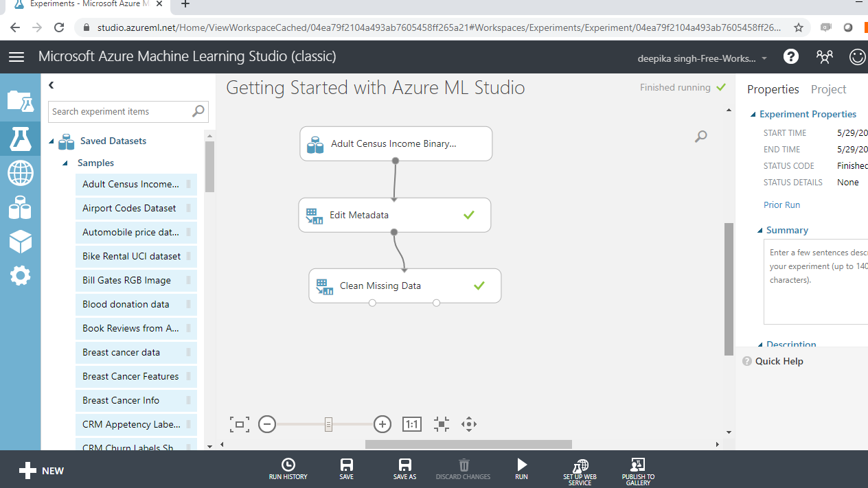Open the workspace selector dropdown

tap(703, 58)
